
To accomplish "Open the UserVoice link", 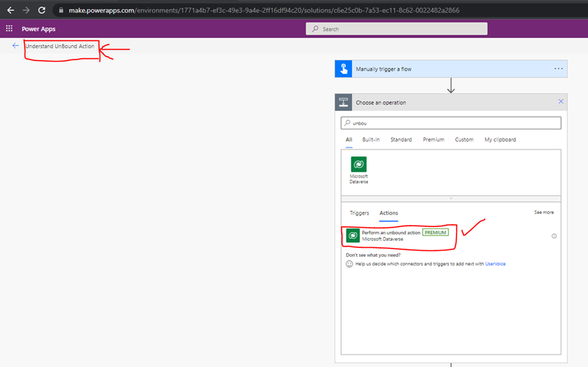I will click(x=495, y=264).
